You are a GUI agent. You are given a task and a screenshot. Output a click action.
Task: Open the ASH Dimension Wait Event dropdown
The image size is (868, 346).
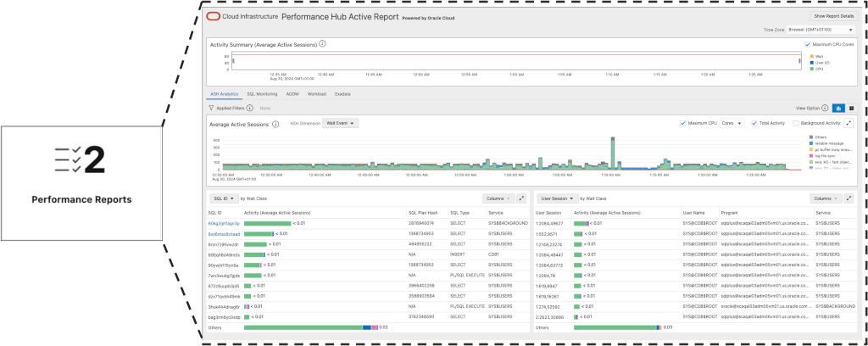coord(341,124)
